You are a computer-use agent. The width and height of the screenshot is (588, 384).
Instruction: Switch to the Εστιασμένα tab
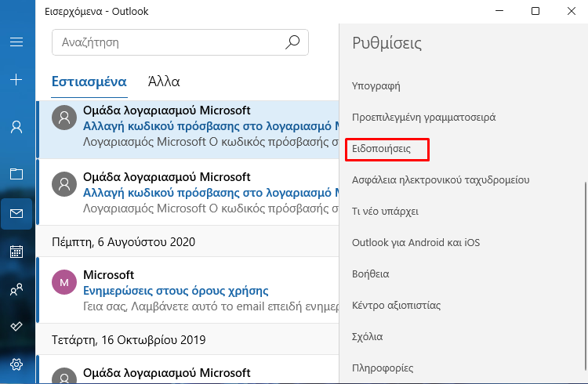(89, 82)
